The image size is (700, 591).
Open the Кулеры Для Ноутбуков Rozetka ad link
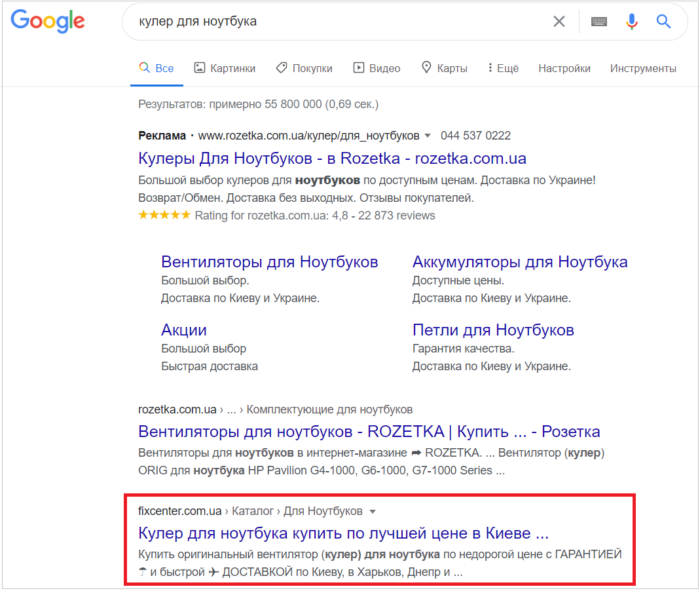click(x=332, y=159)
